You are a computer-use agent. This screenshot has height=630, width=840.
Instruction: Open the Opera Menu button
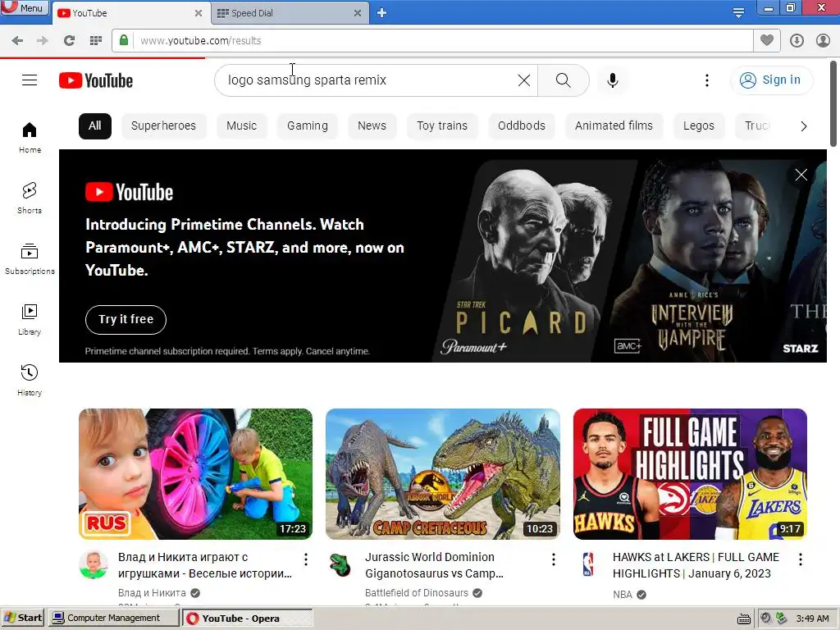point(24,7)
